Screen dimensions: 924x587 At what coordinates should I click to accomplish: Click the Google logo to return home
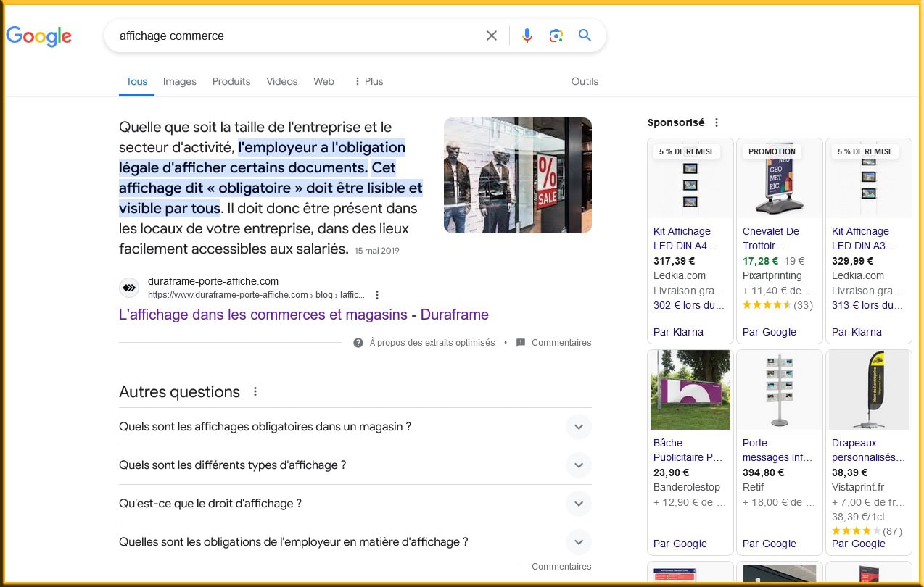(38, 36)
